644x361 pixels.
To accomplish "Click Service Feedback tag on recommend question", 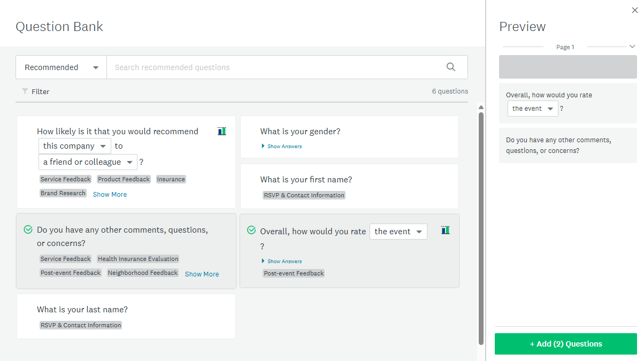I will click(66, 179).
